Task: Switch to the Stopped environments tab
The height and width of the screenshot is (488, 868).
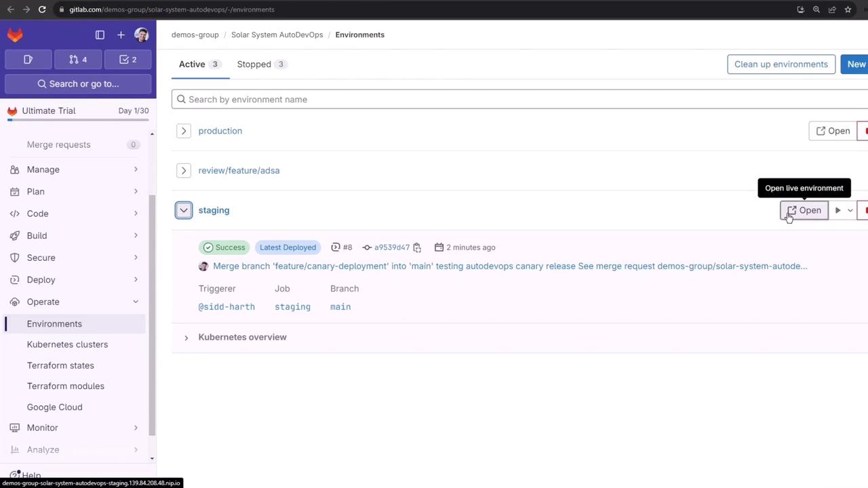Action: pyautogui.click(x=262, y=64)
